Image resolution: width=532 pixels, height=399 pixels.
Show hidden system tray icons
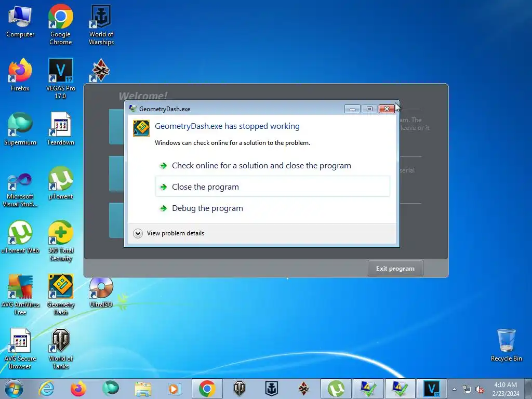click(x=454, y=389)
